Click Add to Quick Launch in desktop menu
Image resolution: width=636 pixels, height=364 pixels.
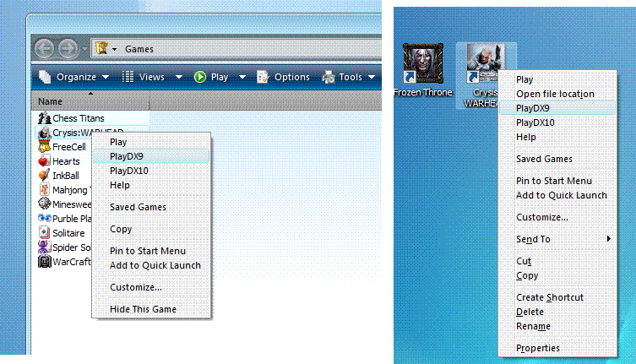[557, 195]
